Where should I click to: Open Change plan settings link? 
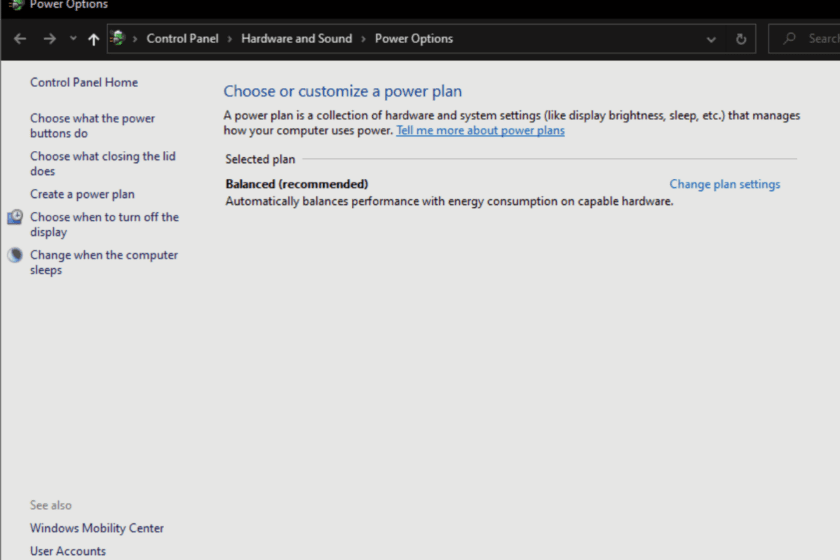[x=724, y=184]
